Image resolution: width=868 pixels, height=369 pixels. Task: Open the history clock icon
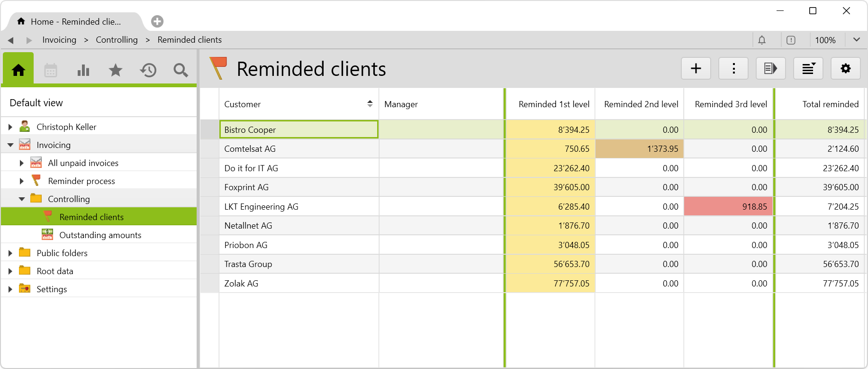pyautogui.click(x=148, y=70)
